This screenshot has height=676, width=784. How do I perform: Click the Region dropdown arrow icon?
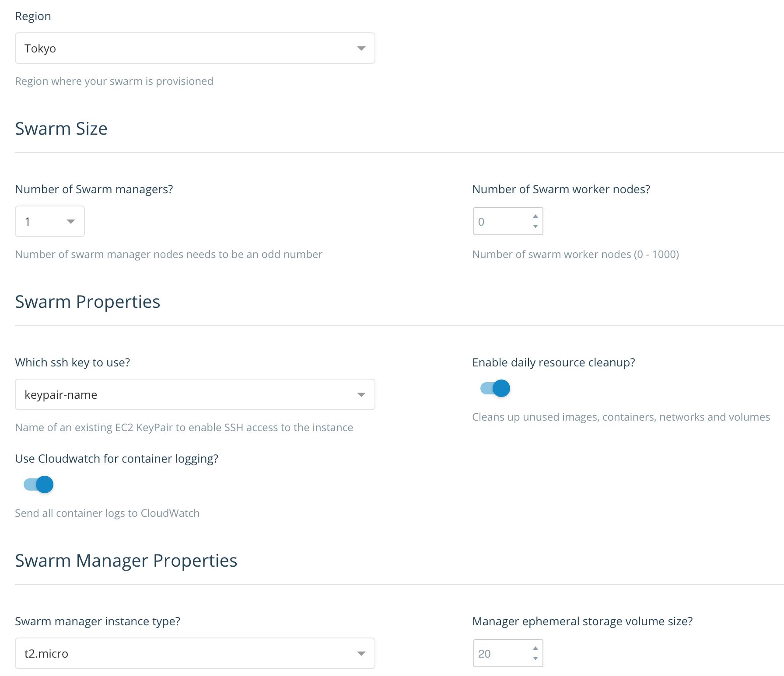(x=361, y=49)
